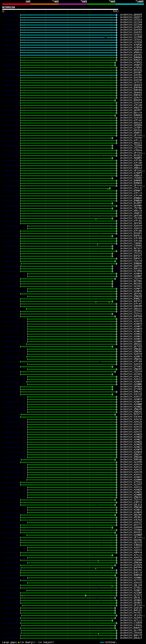Click the cyan alignment bar of UniRef100_Q84KK5
The height and width of the screenshot is (644, 146).
point(69,15)
